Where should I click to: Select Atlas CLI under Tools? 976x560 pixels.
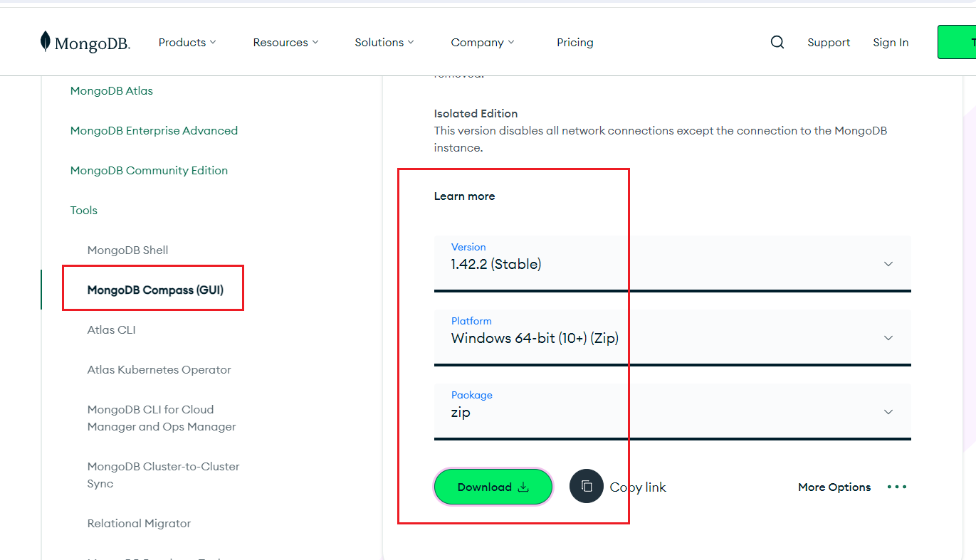(111, 329)
